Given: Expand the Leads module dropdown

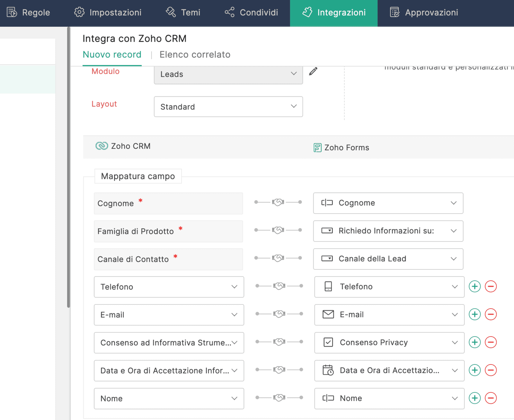Looking at the screenshot, I should pos(228,74).
